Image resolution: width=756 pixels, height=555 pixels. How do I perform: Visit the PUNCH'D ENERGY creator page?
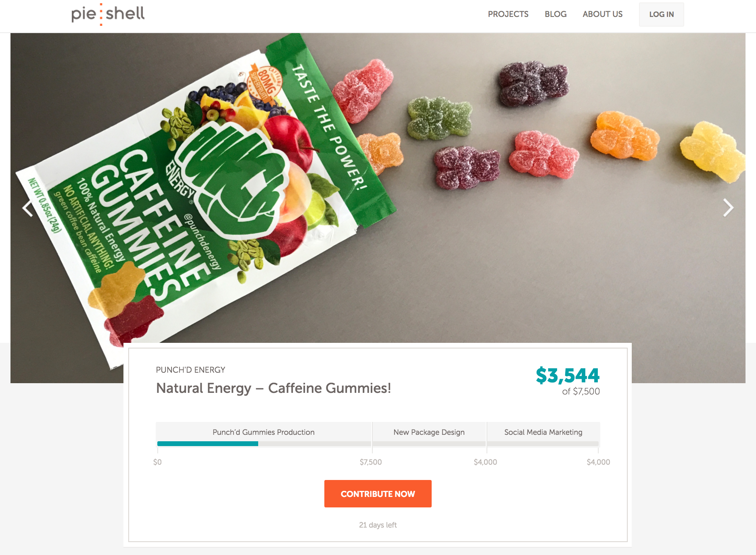[190, 369]
